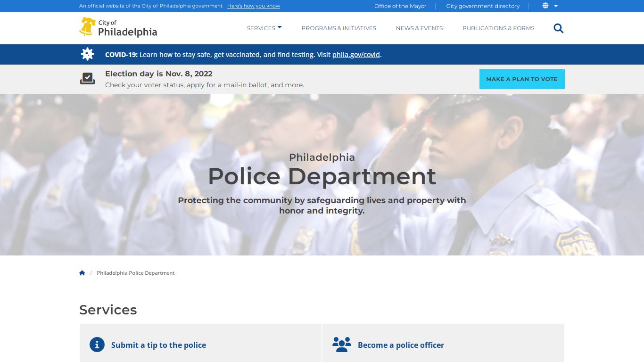Click the Election day is Nov. 8, 2022 heading

tap(159, 74)
